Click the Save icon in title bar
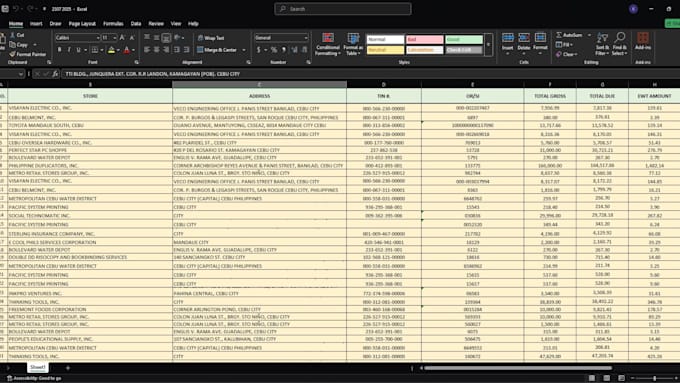 5,9
